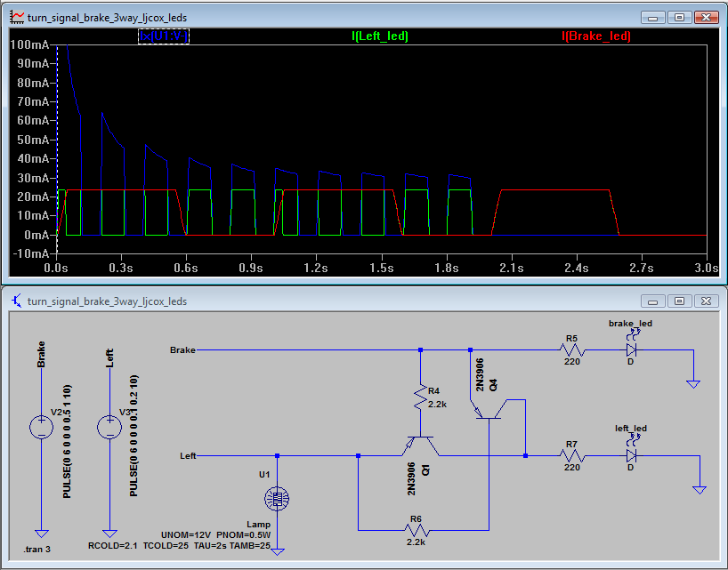The height and width of the screenshot is (570, 728).
Task: Click the 2N3906 label of Q1
Action: [x=411, y=478]
